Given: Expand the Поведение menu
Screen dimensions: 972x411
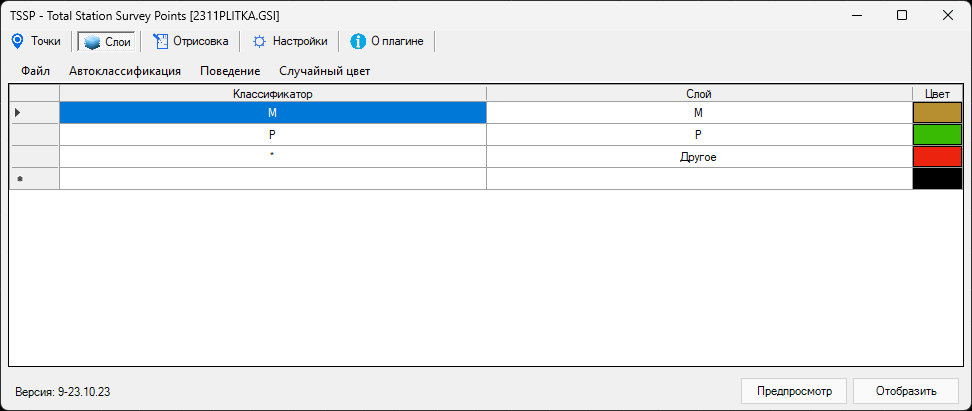Looking at the screenshot, I should [x=230, y=71].
